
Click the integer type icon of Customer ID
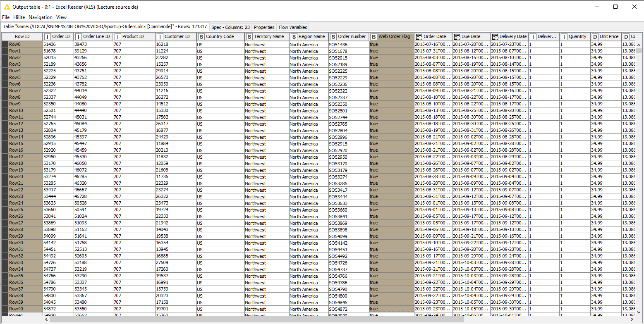(x=160, y=37)
